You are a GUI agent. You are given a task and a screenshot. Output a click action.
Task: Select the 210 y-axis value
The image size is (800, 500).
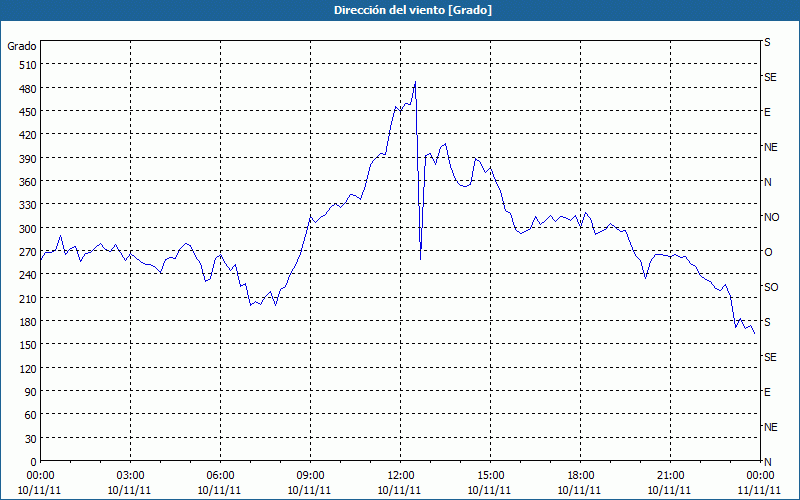(28, 299)
